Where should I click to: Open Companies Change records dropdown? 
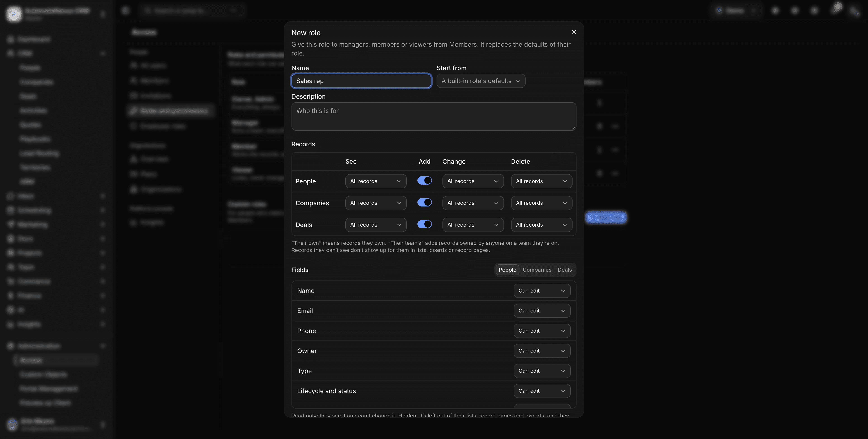[x=473, y=203]
